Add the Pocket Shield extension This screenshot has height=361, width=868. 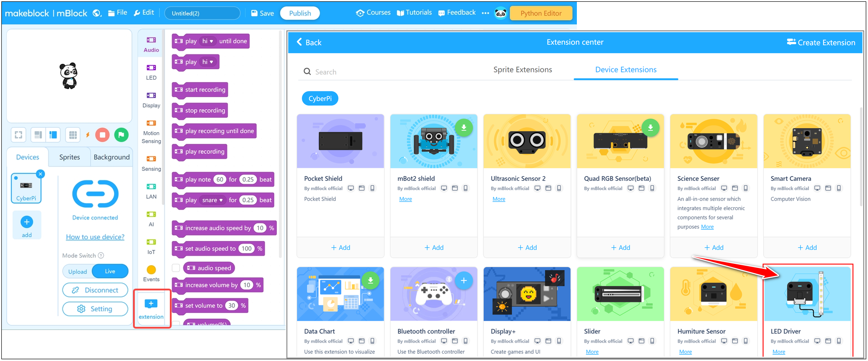pos(341,247)
